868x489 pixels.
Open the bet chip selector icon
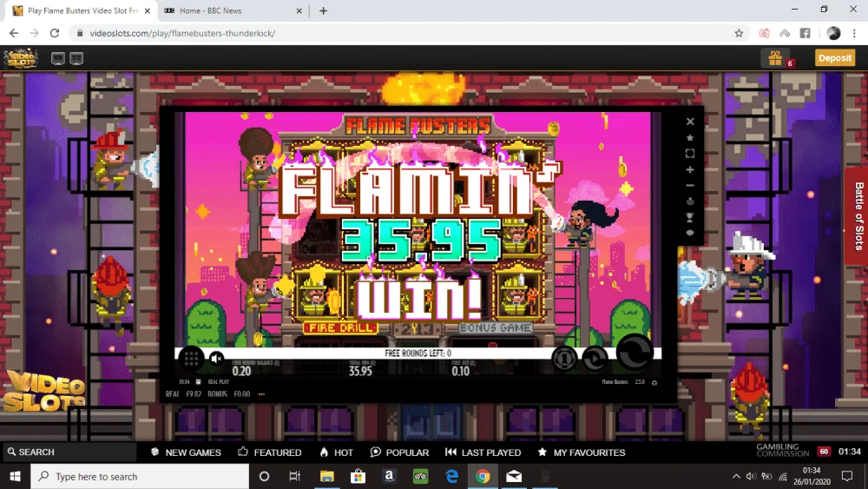[564, 360]
